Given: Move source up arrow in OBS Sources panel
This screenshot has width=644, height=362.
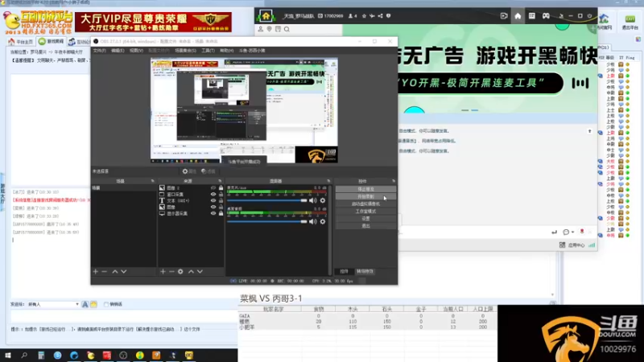Looking at the screenshot, I should click(x=191, y=272).
